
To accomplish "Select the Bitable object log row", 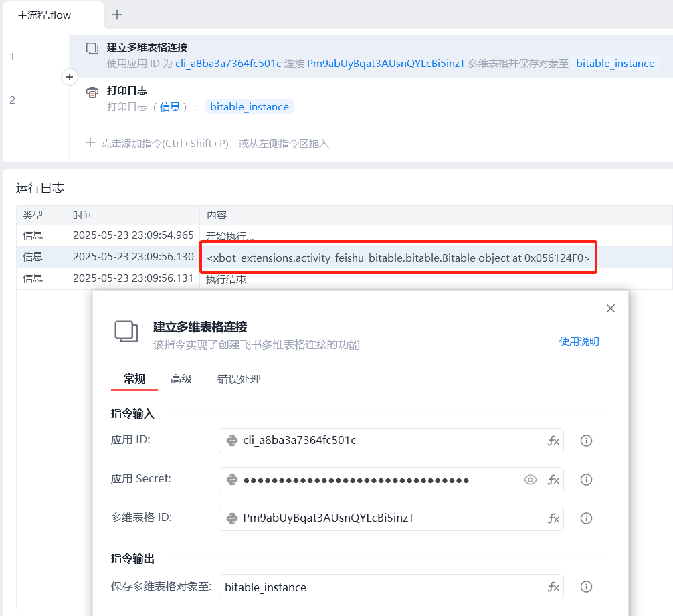I will 398,258.
